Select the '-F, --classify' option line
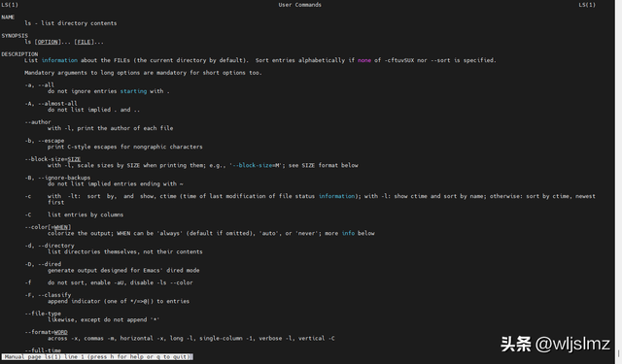 tap(48, 295)
